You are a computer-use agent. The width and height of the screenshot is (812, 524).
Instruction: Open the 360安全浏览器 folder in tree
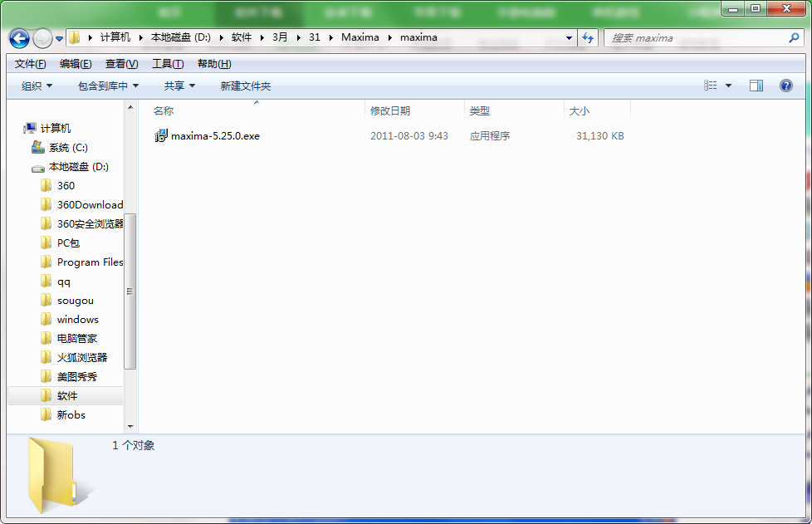click(x=90, y=223)
